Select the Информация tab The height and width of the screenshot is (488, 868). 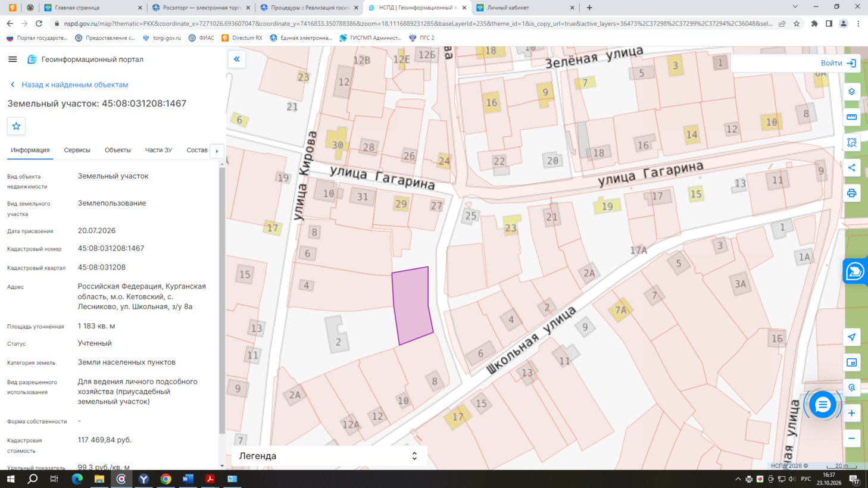[30, 150]
